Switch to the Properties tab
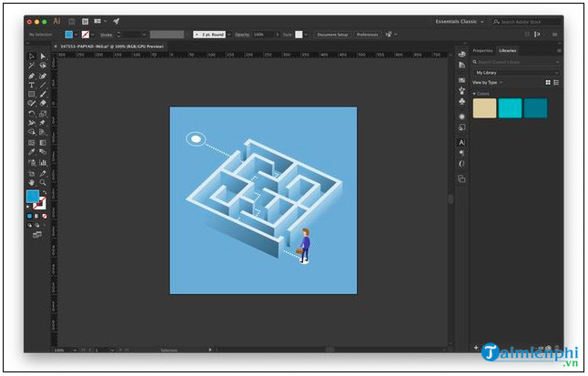 (482, 50)
